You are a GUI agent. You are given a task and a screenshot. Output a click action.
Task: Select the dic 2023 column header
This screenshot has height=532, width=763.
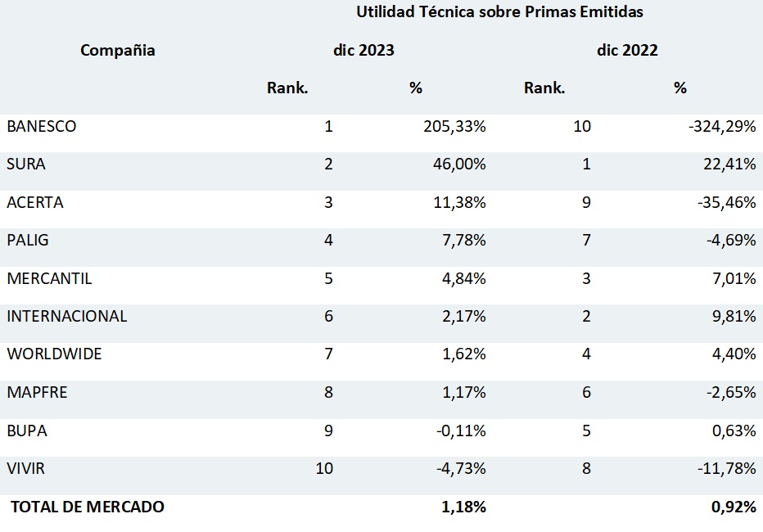363,51
